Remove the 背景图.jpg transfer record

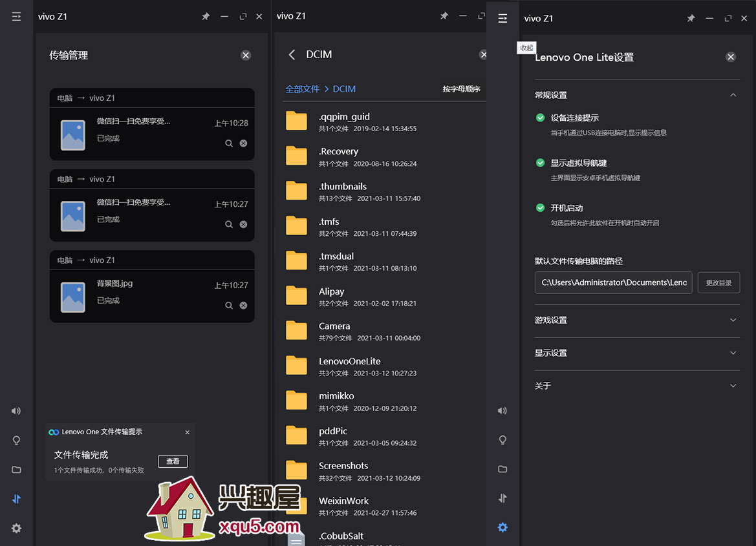[243, 305]
